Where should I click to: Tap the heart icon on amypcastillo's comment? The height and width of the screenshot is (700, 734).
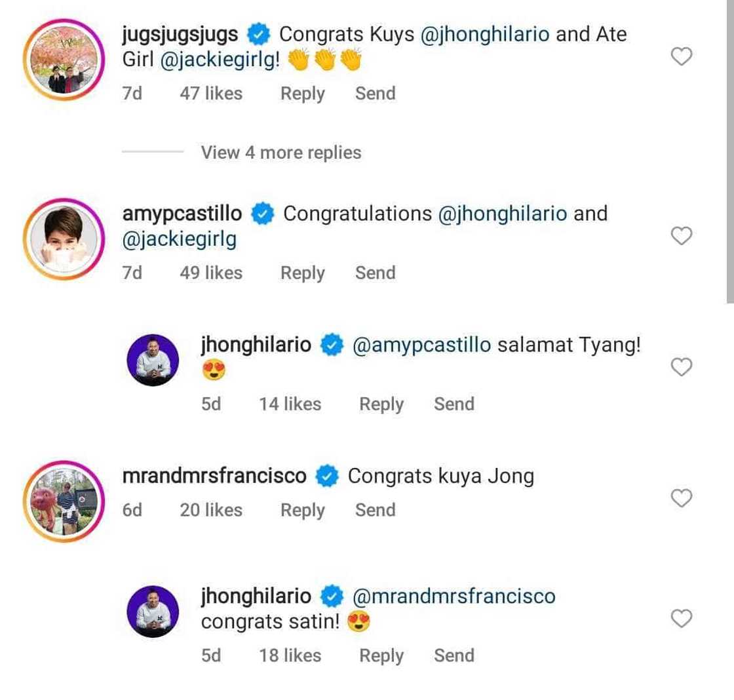tap(682, 235)
